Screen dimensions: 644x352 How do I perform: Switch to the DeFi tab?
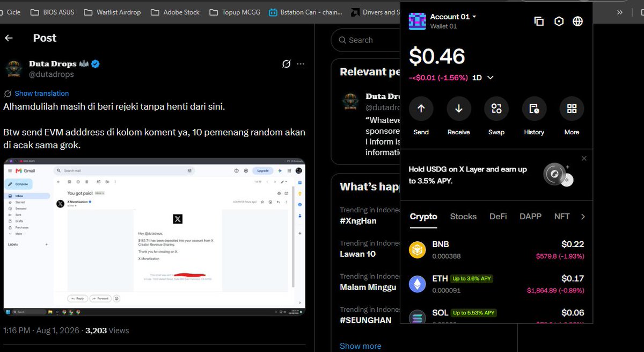coord(498,217)
